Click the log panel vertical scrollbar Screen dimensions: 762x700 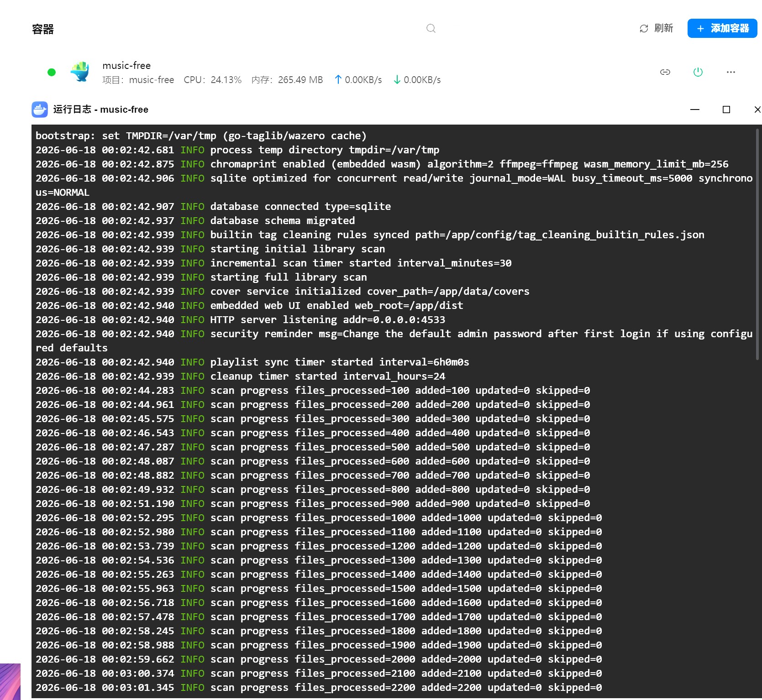[x=758, y=244]
